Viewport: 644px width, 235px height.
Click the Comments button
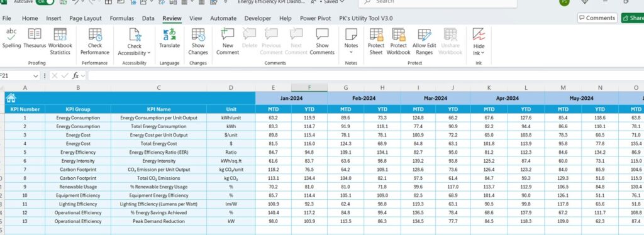597,18
